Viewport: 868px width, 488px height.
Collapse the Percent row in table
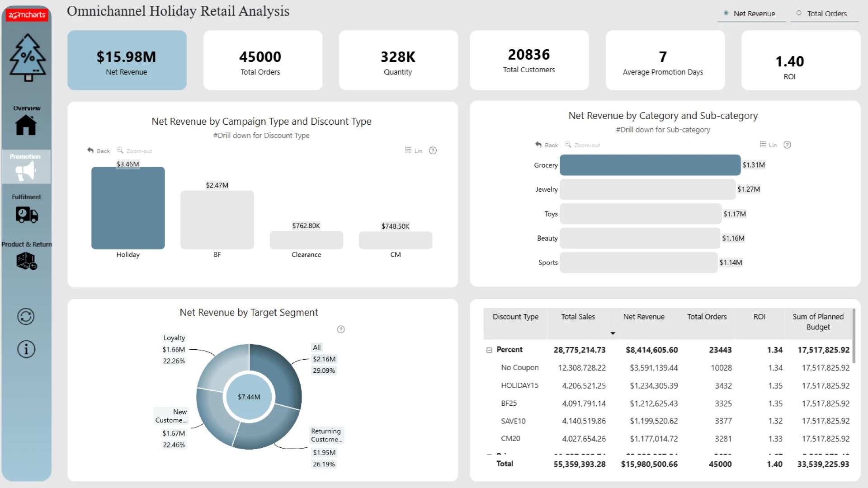pos(489,350)
